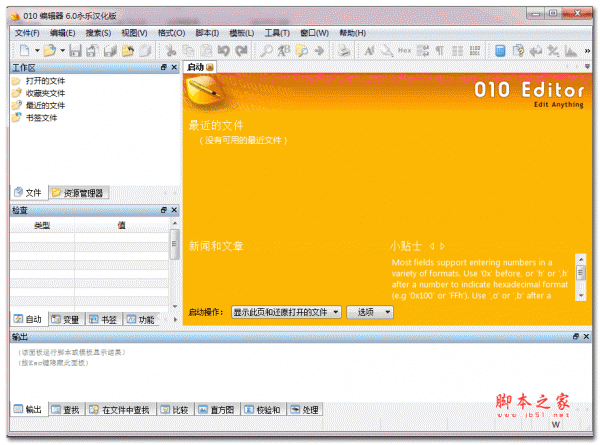Show previous tip arrow next to 小贴士

coord(432,246)
